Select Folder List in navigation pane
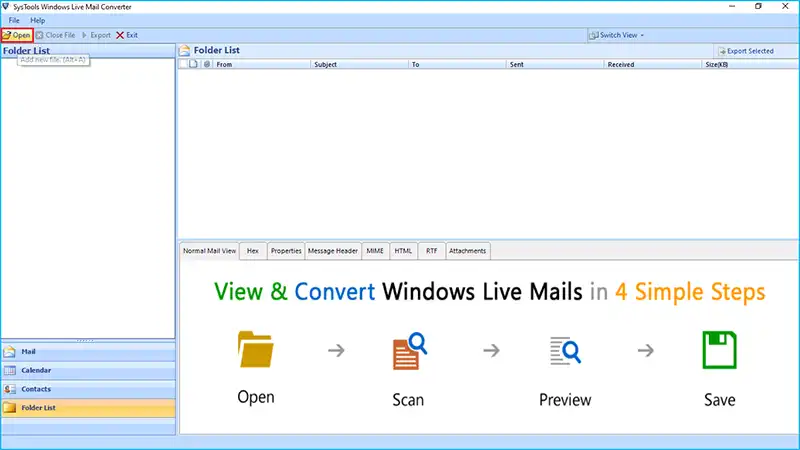800x450 pixels. tap(88, 408)
